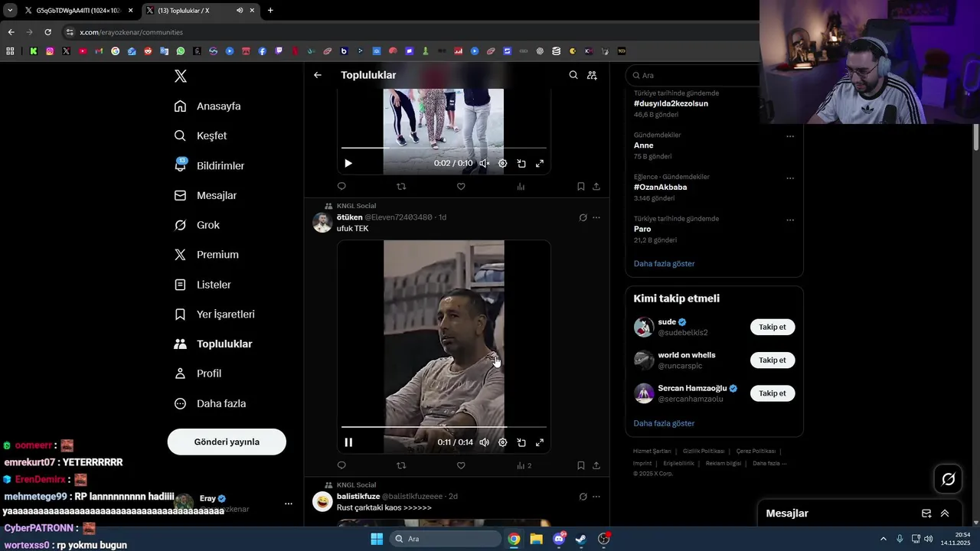The image size is (980, 551).
Task: Show more suggested accounts link
Action: pyautogui.click(x=664, y=423)
